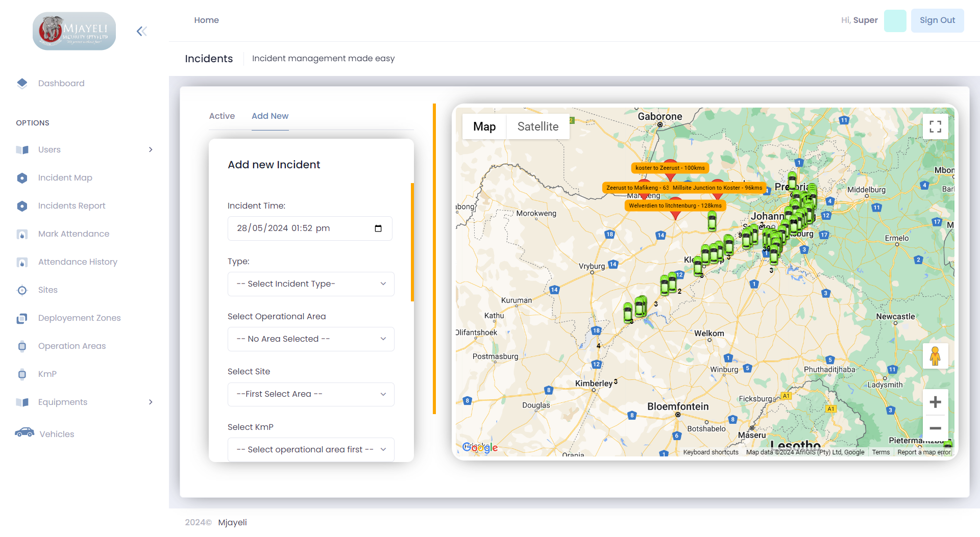Click the Incident Time date field
The height and width of the screenshot is (537, 980).
[310, 228]
